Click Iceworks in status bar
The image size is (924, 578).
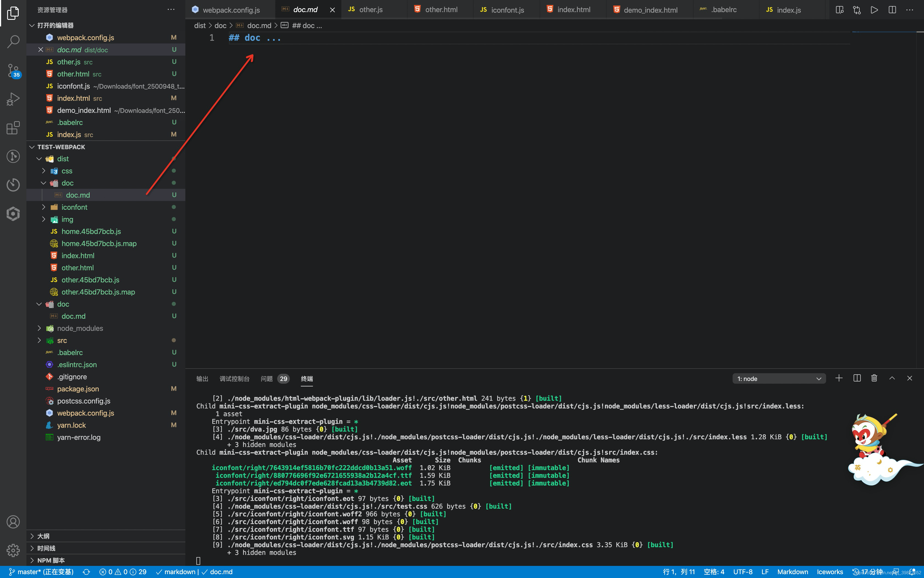pyautogui.click(x=830, y=572)
